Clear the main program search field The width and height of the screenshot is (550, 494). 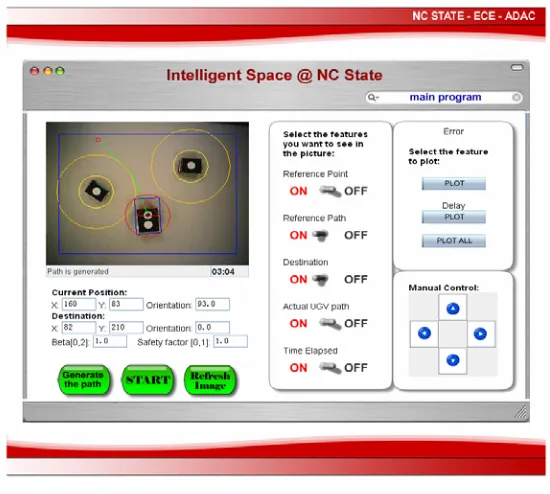coord(516,97)
